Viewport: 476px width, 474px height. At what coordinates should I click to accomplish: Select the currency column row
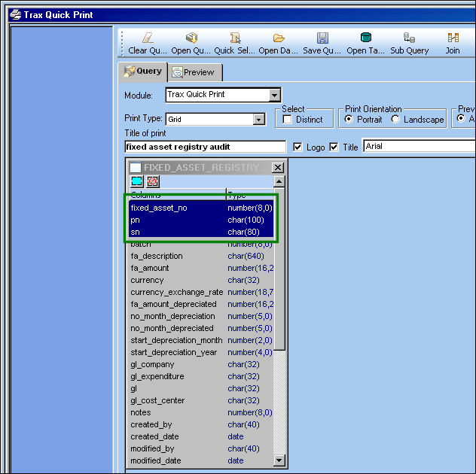click(x=202, y=280)
